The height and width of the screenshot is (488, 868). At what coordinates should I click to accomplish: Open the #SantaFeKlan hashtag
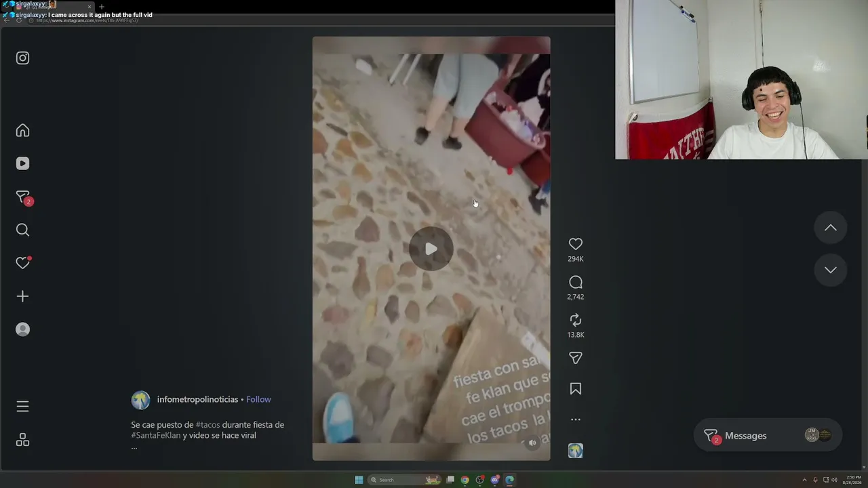click(x=156, y=436)
